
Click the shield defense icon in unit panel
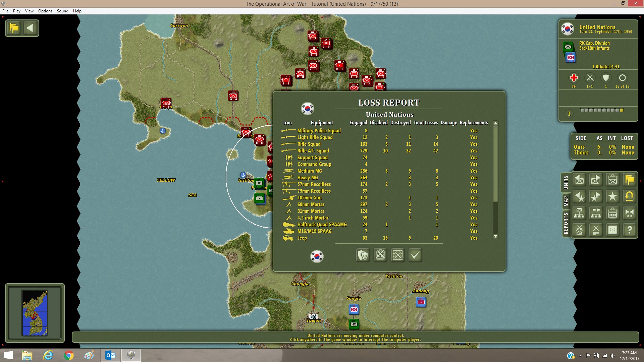(606, 78)
